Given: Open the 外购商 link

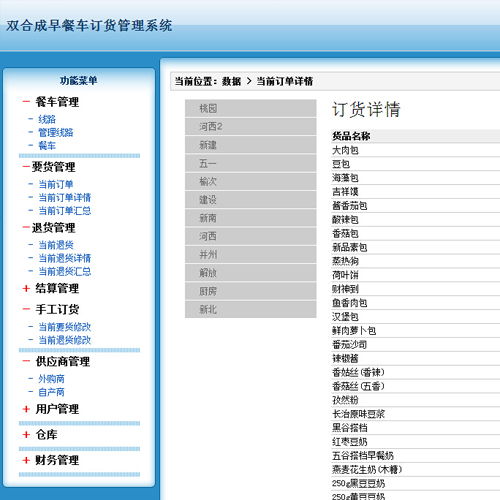Looking at the screenshot, I should [51, 379].
